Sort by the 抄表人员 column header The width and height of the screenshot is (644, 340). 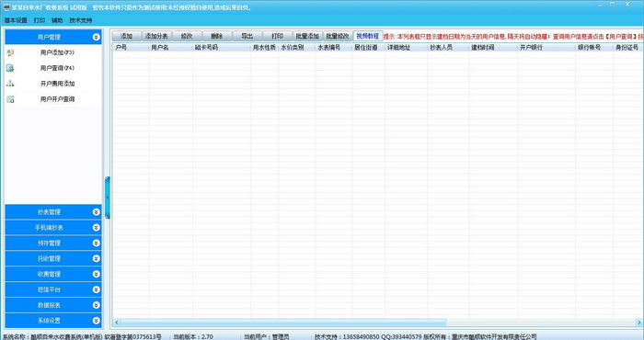448,48
